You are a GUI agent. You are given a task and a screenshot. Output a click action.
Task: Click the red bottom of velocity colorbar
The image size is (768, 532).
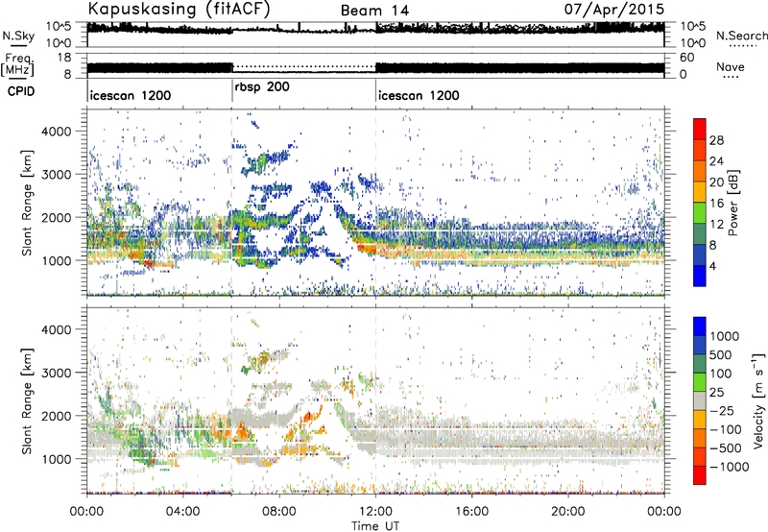(700, 475)
